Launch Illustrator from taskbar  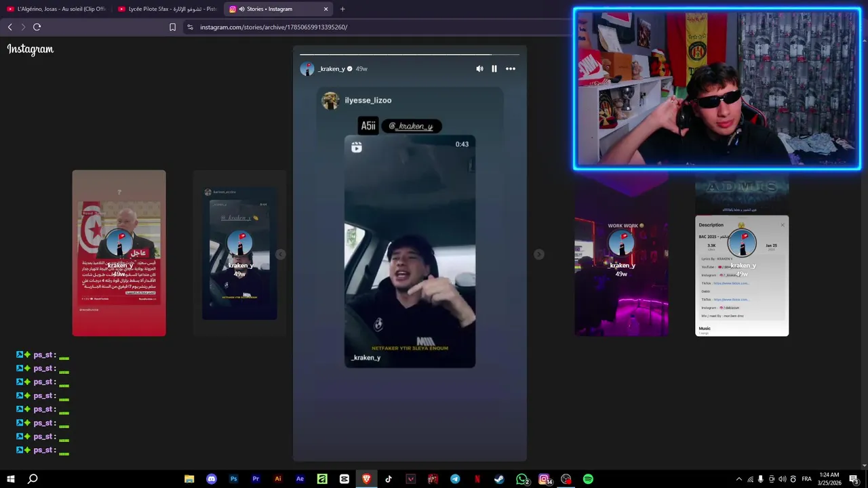[278, 479]
